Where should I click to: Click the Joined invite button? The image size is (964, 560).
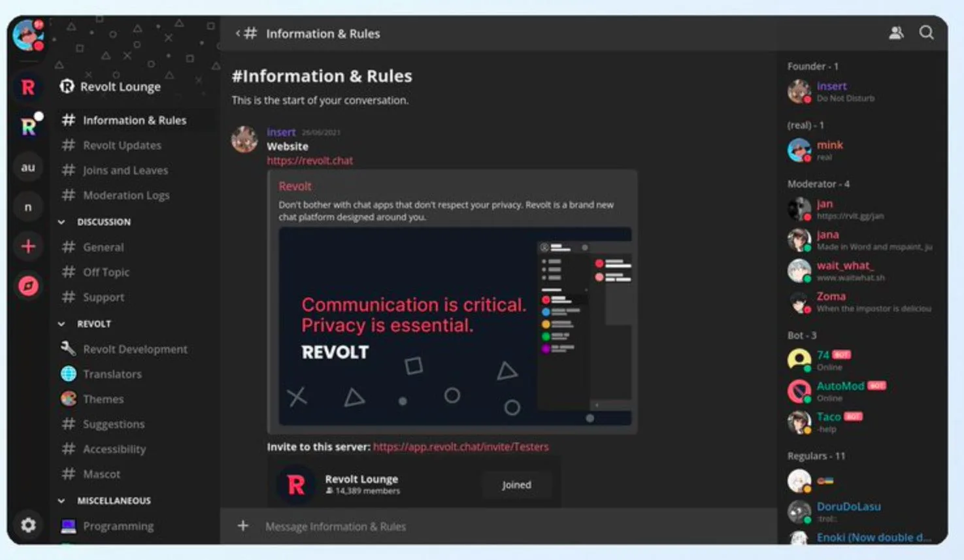tap(516, 485)
